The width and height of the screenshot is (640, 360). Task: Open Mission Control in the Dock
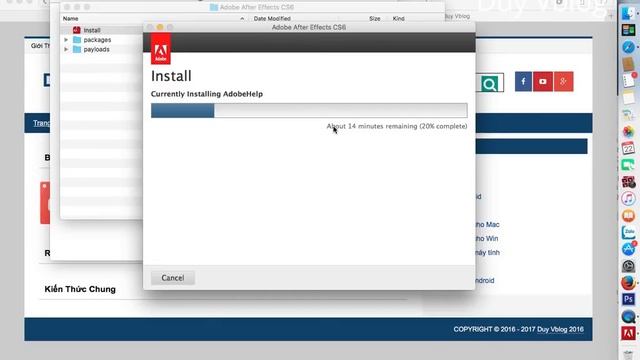point(629,30)
